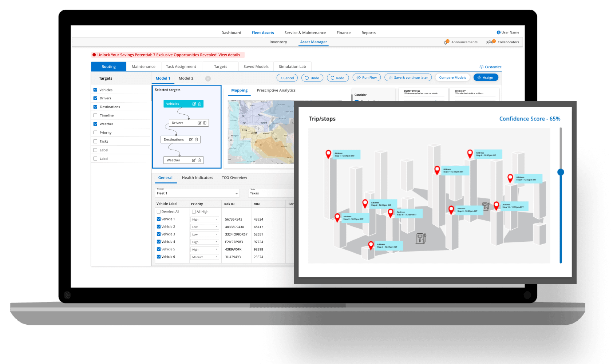The image size is (613, 364).
Task: Uncheck the Vehicles target checkbox
Action: tap(95, 90)
